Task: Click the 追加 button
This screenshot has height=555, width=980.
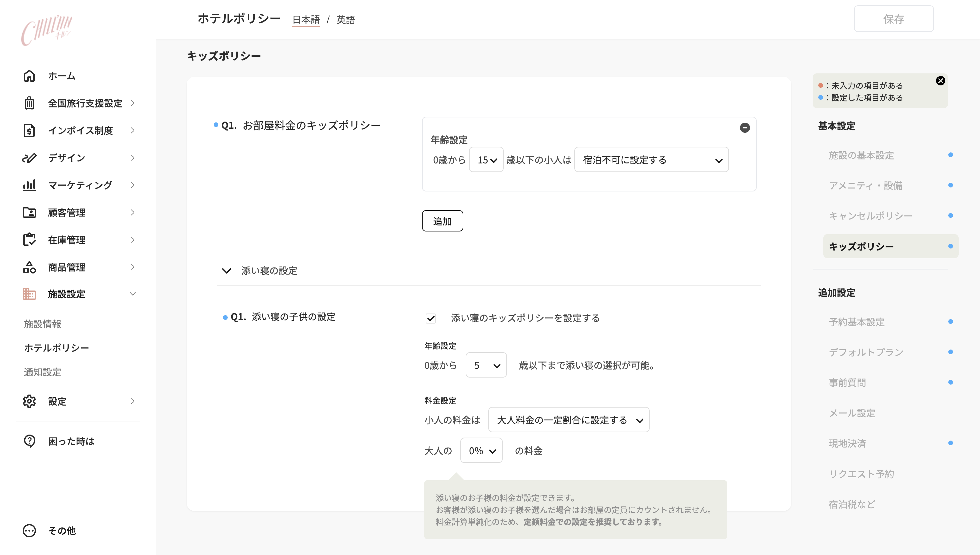Action: coord(442,220)
